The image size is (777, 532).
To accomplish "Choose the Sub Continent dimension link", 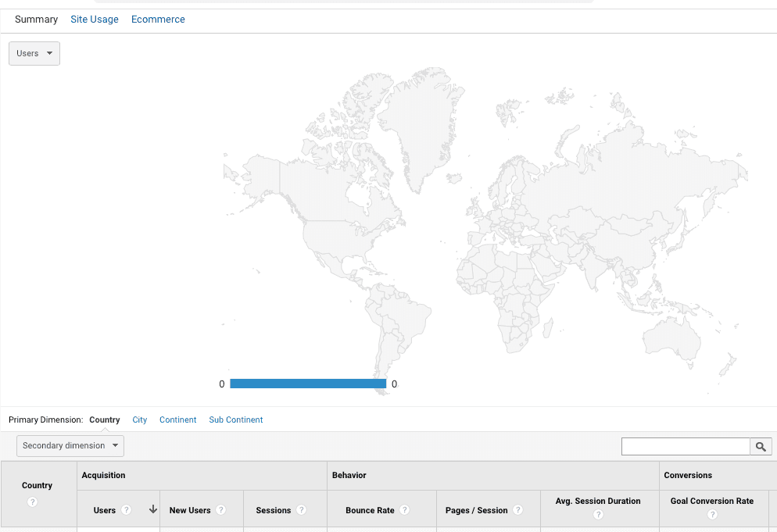I will [236, 420].
